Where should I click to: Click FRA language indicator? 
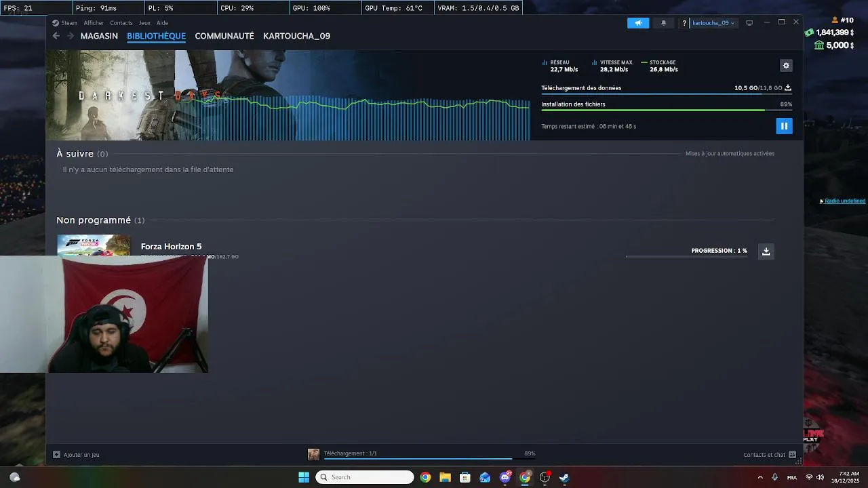point(792,478)
